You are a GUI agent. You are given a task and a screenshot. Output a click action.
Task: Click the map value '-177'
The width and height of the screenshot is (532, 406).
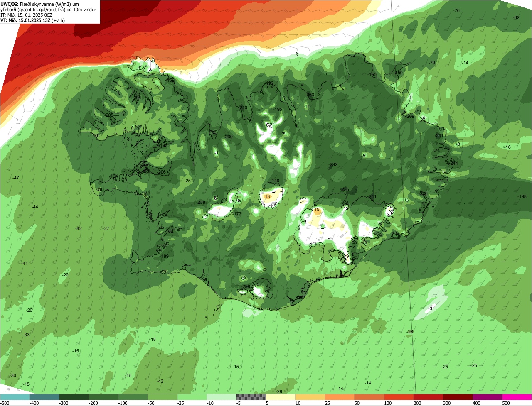pyautogui.click(x=237, y=214)
